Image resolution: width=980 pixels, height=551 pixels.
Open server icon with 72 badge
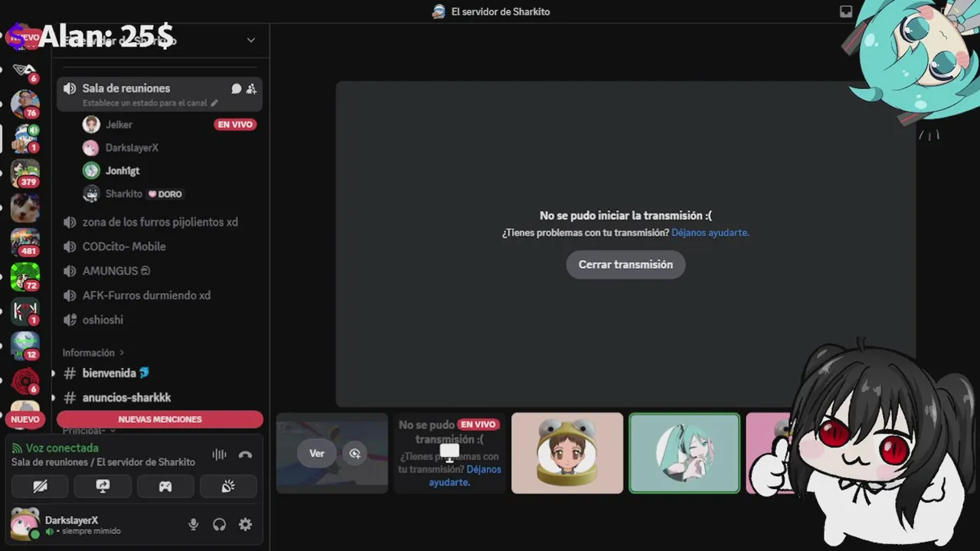coord(24,276)
